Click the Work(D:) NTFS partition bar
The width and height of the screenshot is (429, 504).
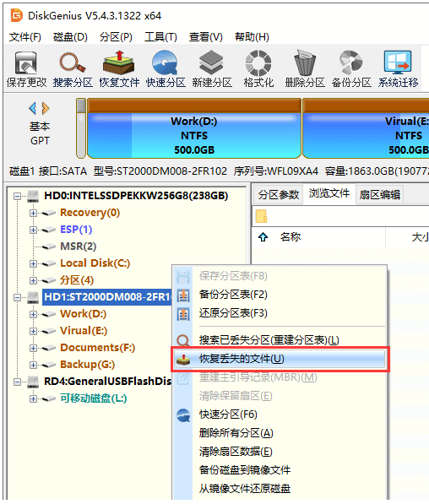(x=194, y=128)
